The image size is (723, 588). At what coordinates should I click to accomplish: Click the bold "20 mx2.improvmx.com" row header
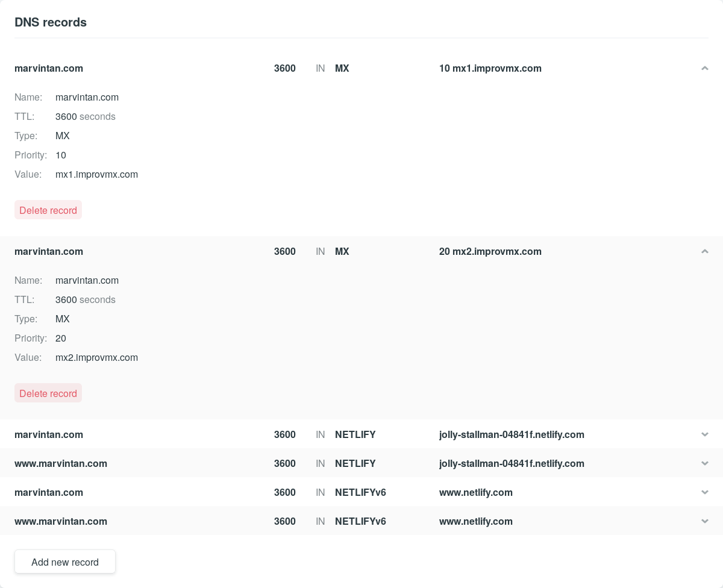point(490,252)
